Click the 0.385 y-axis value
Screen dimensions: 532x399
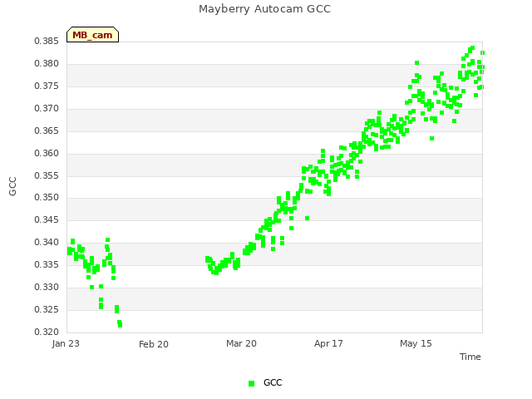[x=47, y=42]
